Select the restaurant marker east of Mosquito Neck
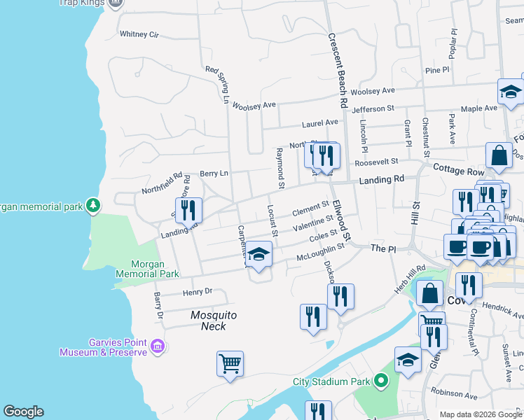This screenshot has height=420, width=524. tap(313, 318)
